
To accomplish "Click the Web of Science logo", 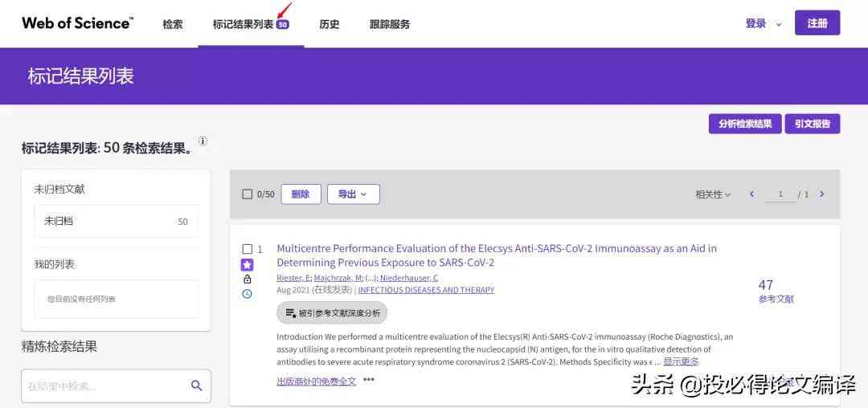I will (x=77, y=23).
